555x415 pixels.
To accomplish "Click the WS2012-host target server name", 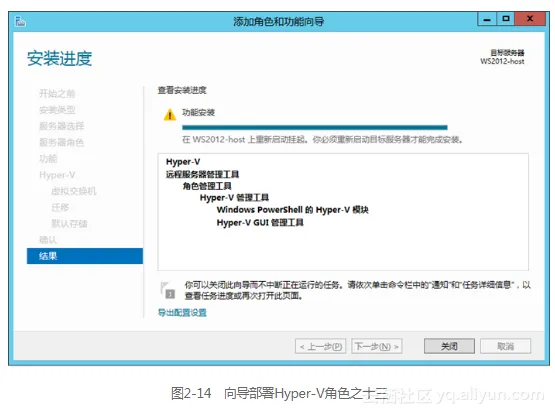I will (x=502, y=61).
